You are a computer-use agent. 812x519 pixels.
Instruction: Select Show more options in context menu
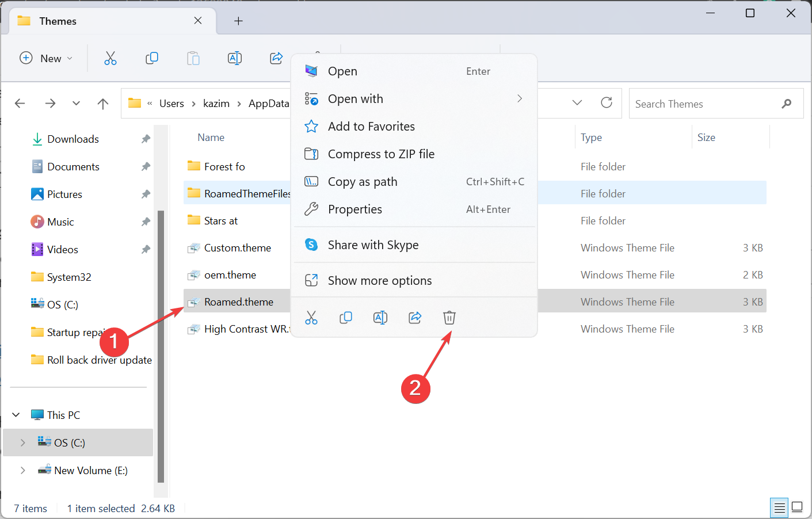point(380,281)
